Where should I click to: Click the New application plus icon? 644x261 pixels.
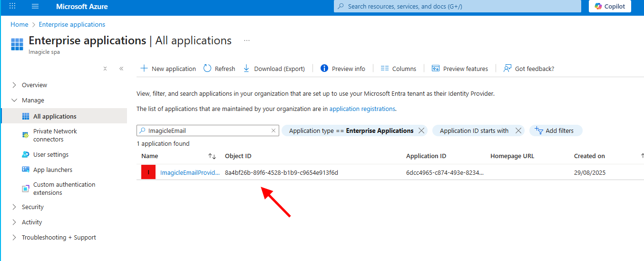(x=144, y=69)
